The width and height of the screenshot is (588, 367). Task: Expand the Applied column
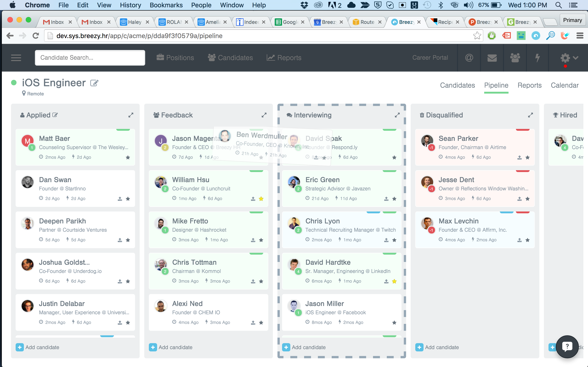point(131,115)
